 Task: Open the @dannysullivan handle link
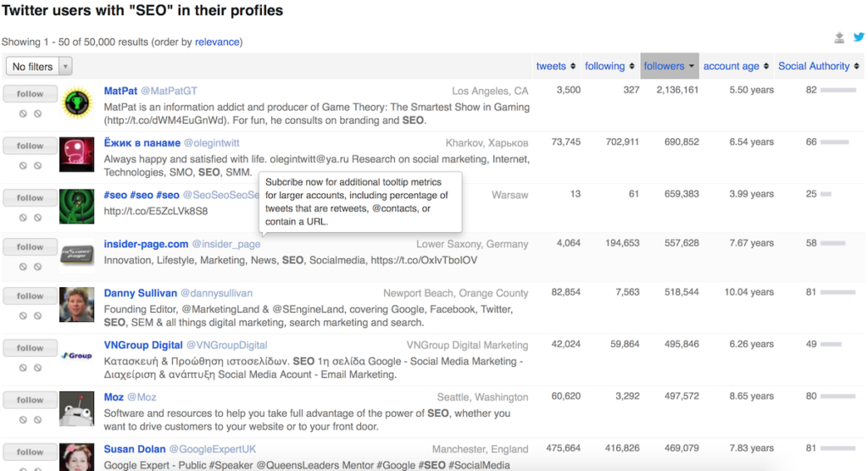point(216,293)
